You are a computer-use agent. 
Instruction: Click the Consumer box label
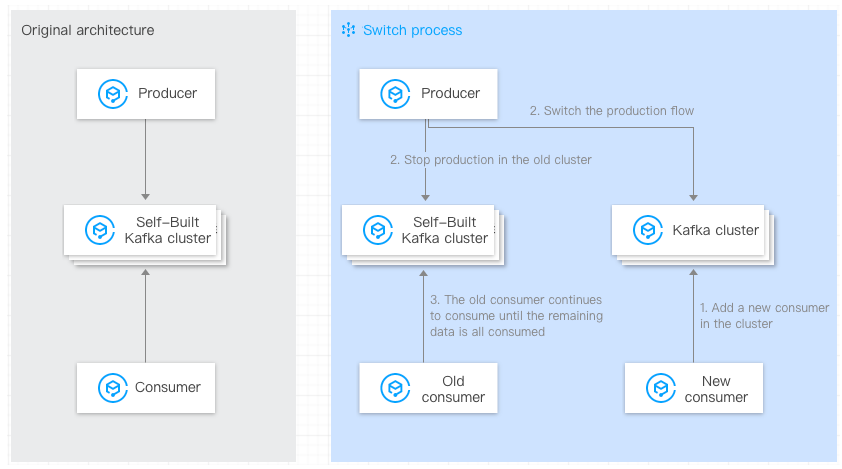168,388
